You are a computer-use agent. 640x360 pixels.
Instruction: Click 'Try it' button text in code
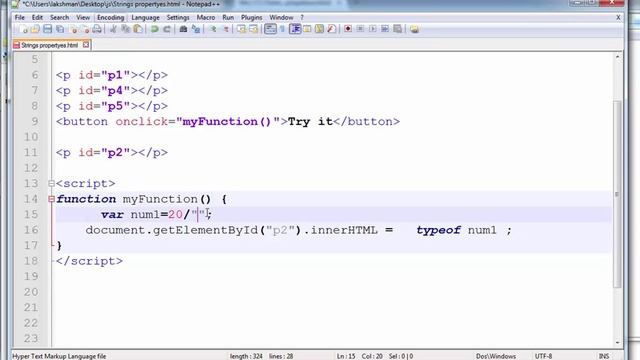click(310, 122)
